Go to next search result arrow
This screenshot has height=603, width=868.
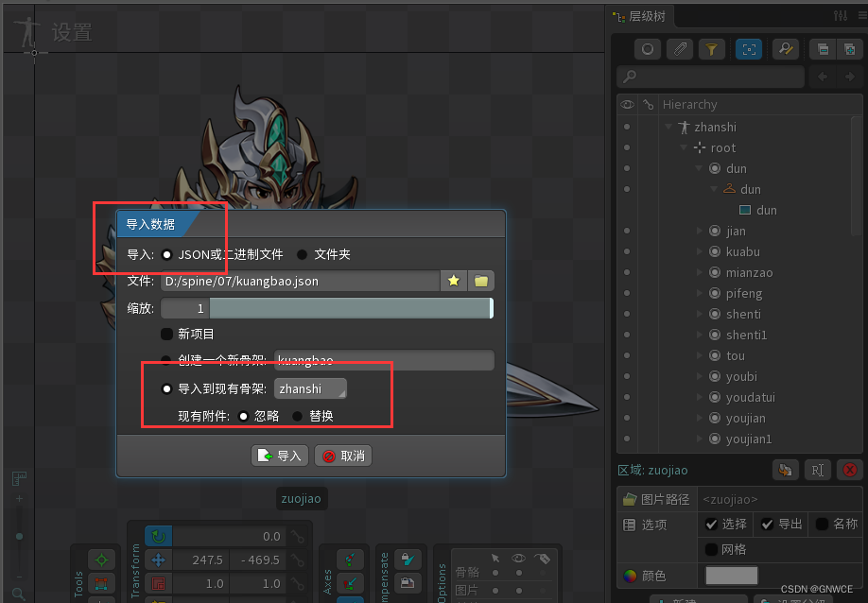850,77
